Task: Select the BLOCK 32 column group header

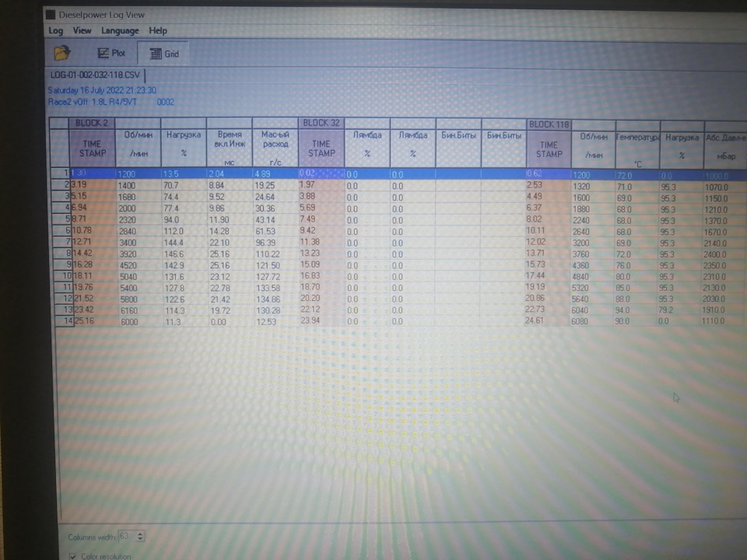Action: [x=321, y=123]
